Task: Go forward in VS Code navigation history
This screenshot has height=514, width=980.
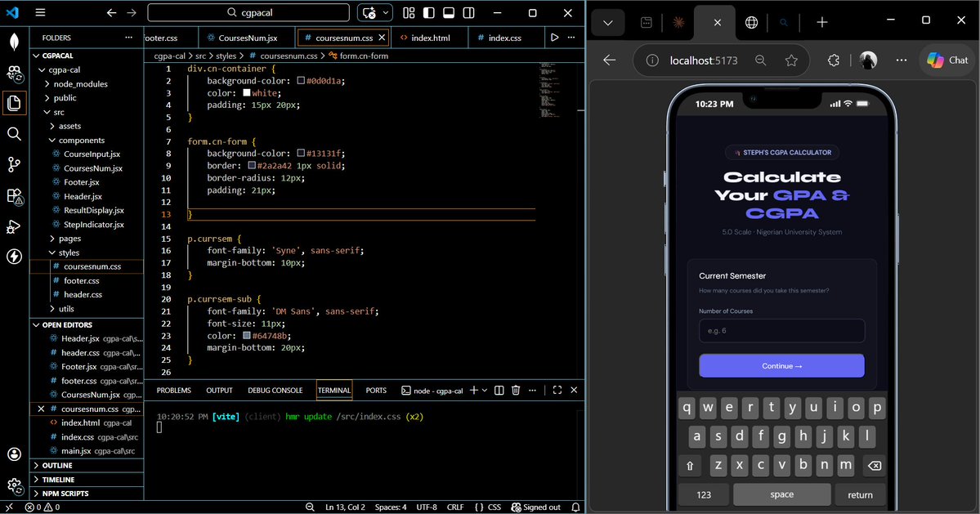Action: point(132,12)
